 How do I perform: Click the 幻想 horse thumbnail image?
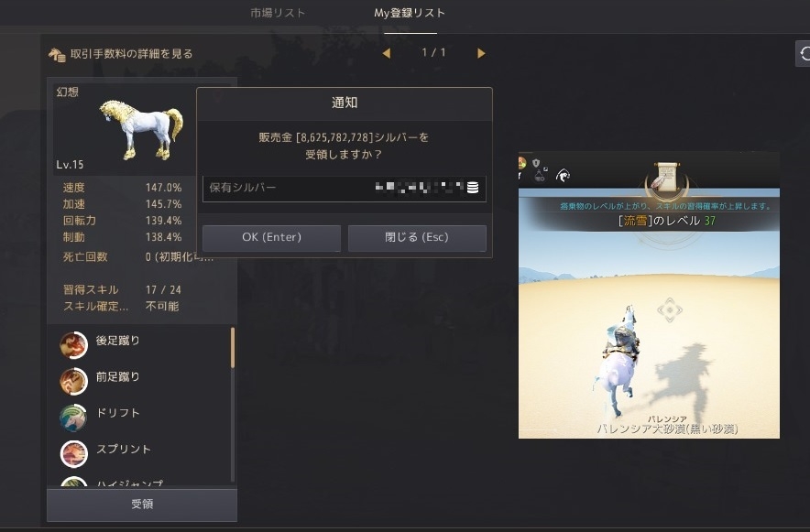coord(142,129)
